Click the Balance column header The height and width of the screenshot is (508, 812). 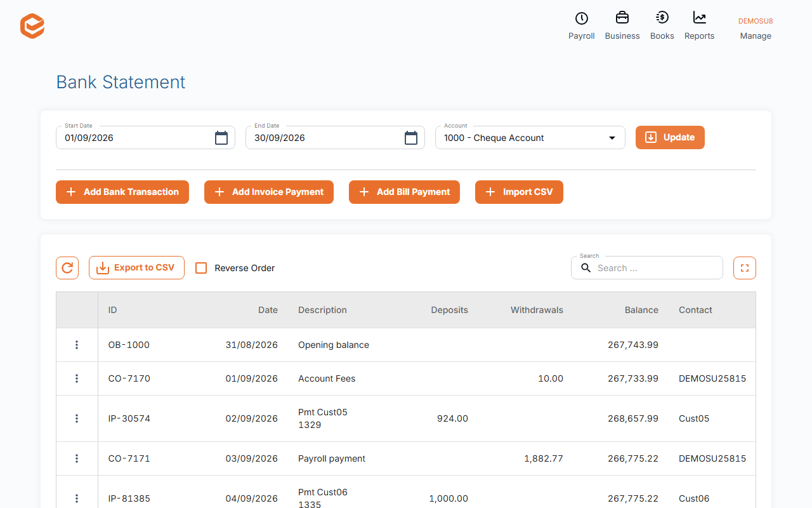coord(641,310)
